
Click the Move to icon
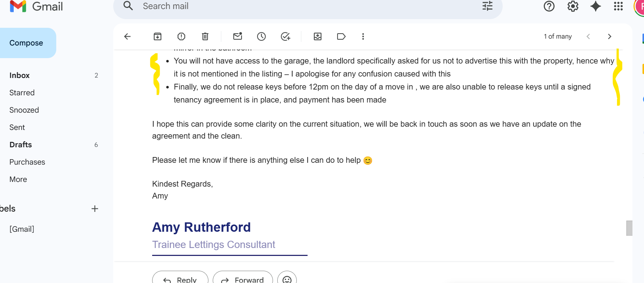(318, 36)
